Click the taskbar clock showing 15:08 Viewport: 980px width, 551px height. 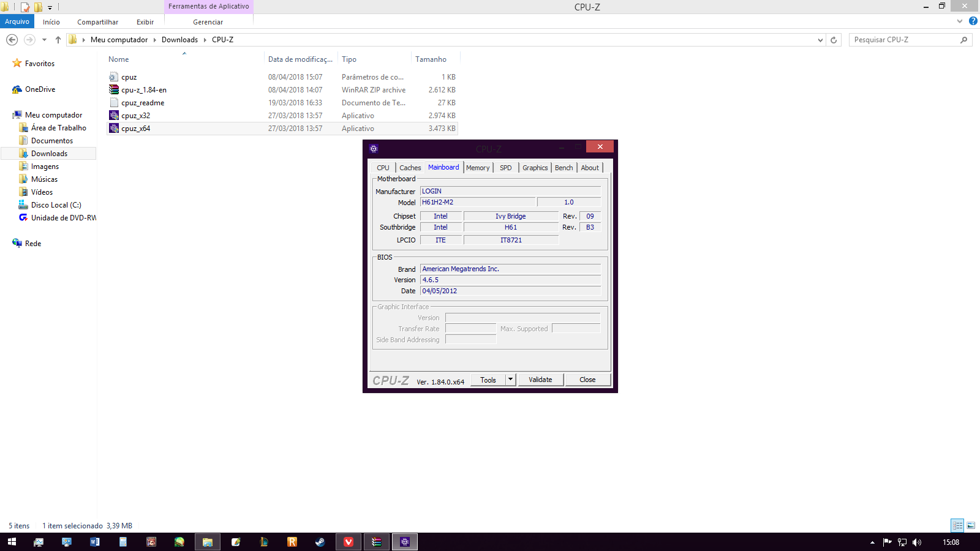pos(951,542)
